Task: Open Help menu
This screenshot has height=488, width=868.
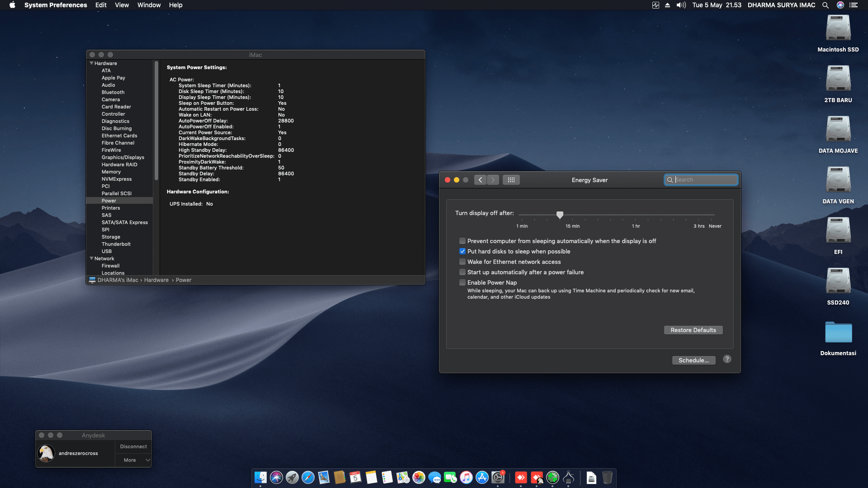Action: click(175, 5)
